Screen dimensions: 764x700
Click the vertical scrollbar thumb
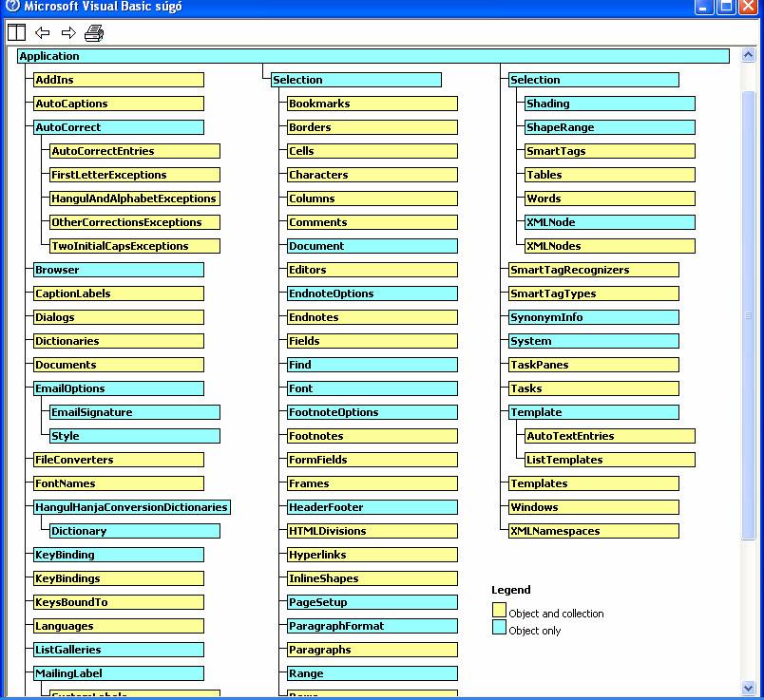click(749, 315)
